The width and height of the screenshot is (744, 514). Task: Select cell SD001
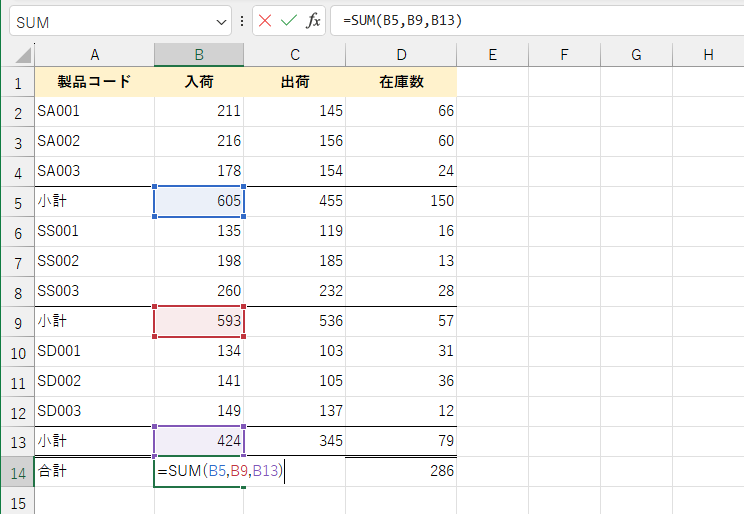pyautogui.click(x=94, y=352)
